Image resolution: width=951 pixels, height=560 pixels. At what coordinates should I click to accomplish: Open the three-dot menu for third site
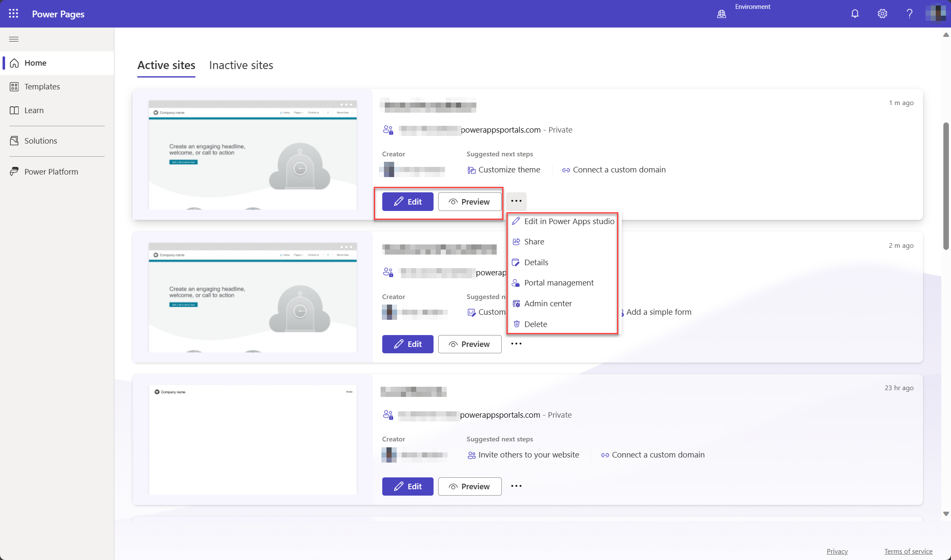point(516,486)
